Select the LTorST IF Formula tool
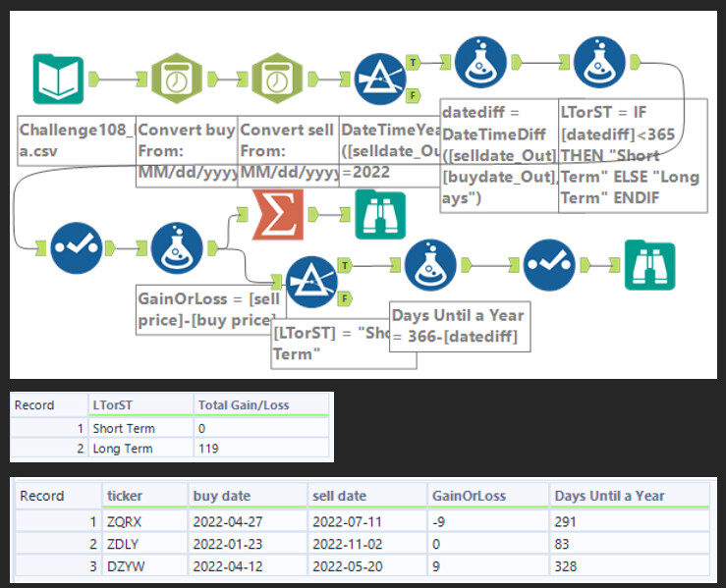Image resolution: width=726 pixels, height=588 pixels. pos(599,62)
